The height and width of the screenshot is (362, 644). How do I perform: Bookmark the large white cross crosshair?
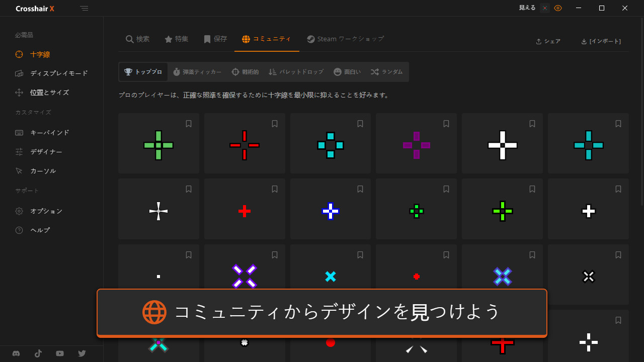pyautogui.click(x=532, y=124)
